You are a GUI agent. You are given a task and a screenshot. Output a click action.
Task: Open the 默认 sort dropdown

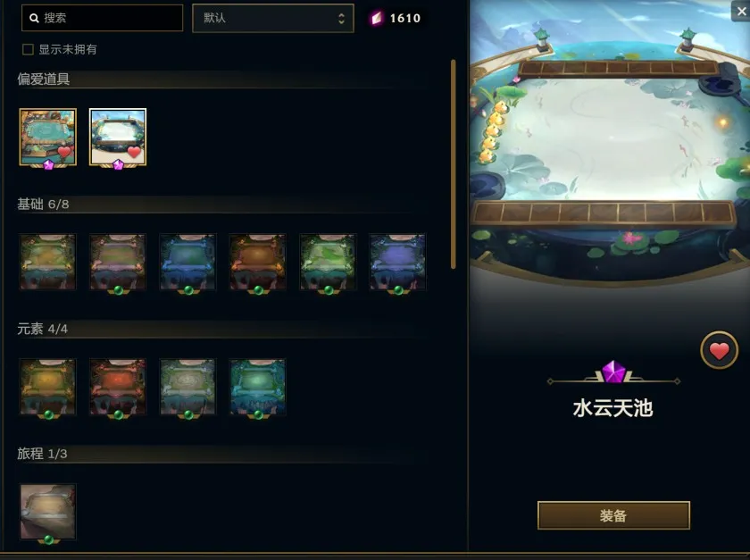[x=273, y=18]
